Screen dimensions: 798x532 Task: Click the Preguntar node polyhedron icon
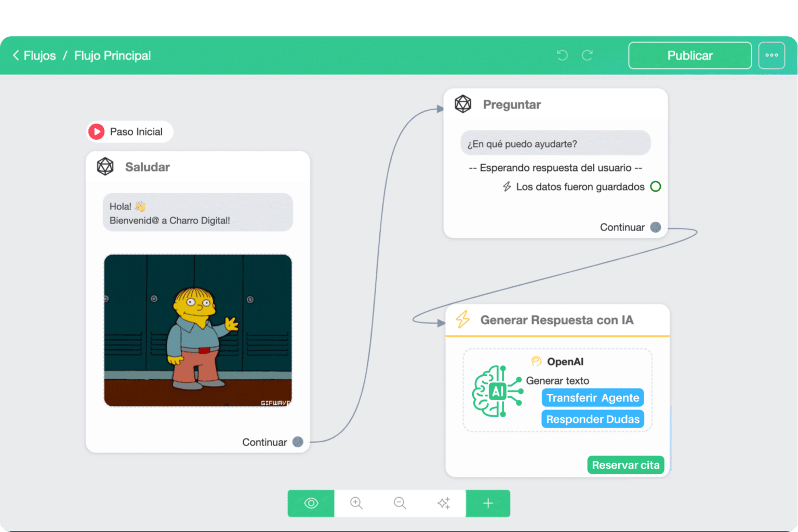[x=463, y=104]
